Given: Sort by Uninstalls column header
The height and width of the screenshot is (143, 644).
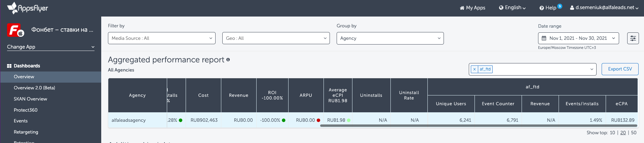Looking at the screenshot, I should click(371, 95).
